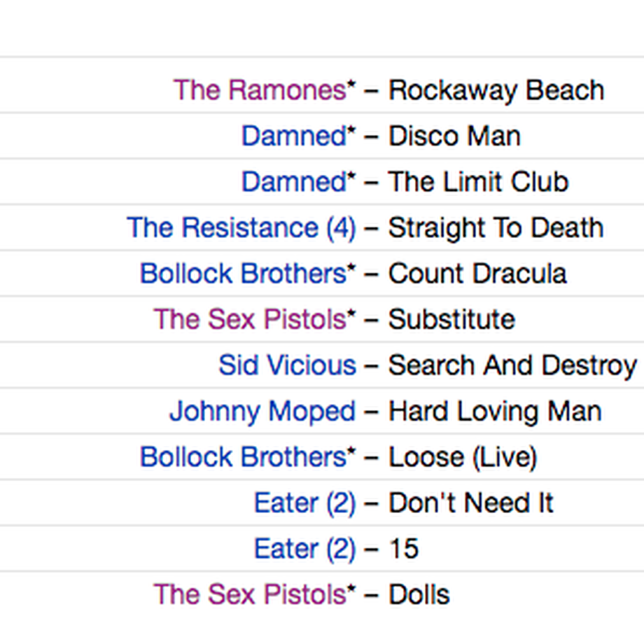Click Damned link beside Disco Man
This screenshot has height=644, width=644.
point(294,136)
